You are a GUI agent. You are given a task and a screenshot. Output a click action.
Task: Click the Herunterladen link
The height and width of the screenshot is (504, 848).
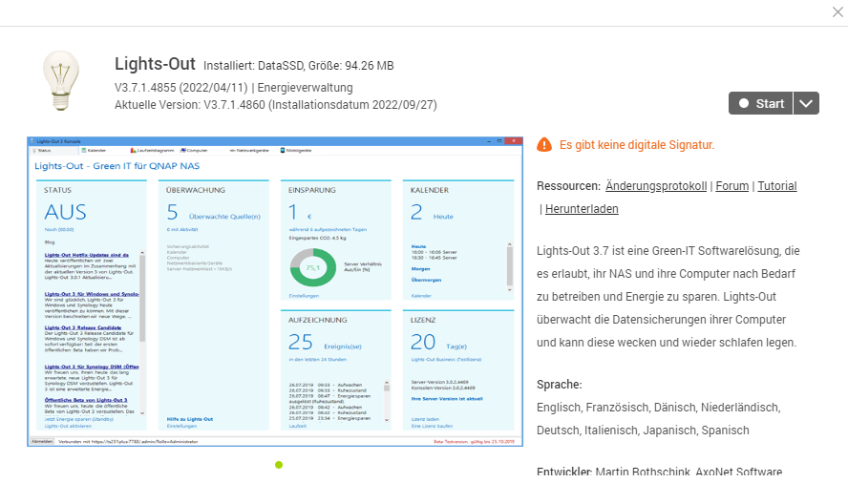582,209
